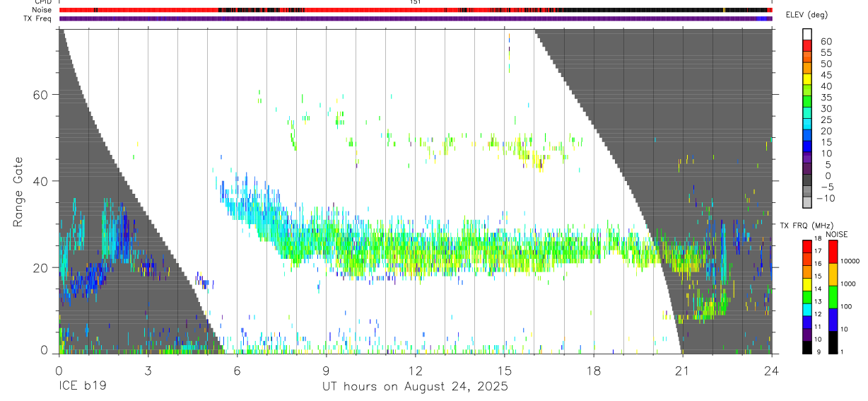868x401 pixels.
Task: Click the 6 UT hour tick label
Action: (237, 371)
